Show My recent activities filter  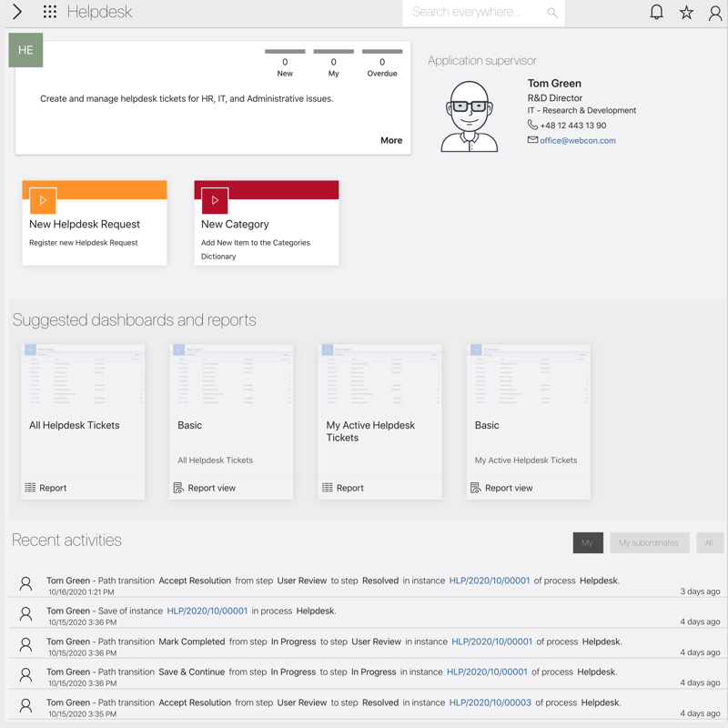587,543
